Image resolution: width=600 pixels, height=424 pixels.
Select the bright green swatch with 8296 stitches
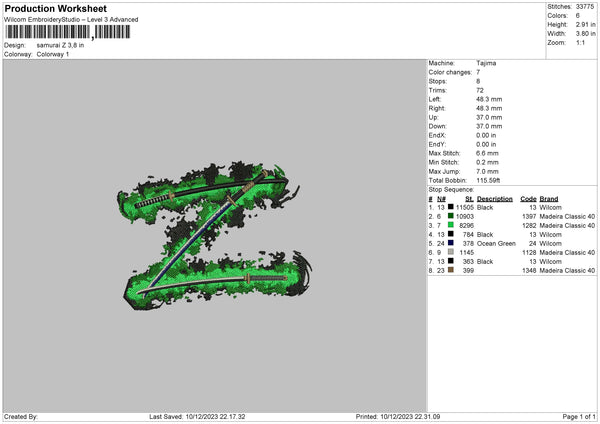[451, 225]
